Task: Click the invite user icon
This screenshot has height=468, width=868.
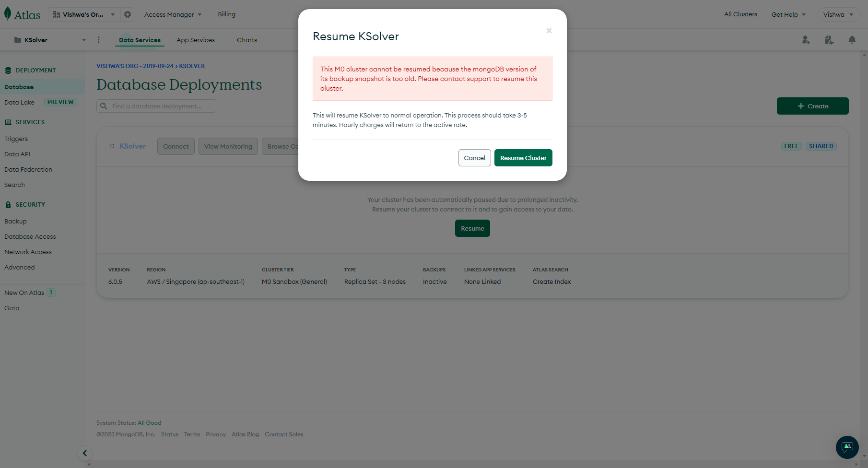Action: (x=806, y=40)
